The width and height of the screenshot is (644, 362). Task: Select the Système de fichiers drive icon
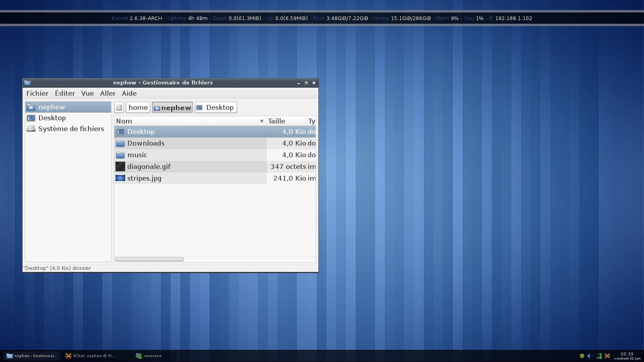(31, 129)
